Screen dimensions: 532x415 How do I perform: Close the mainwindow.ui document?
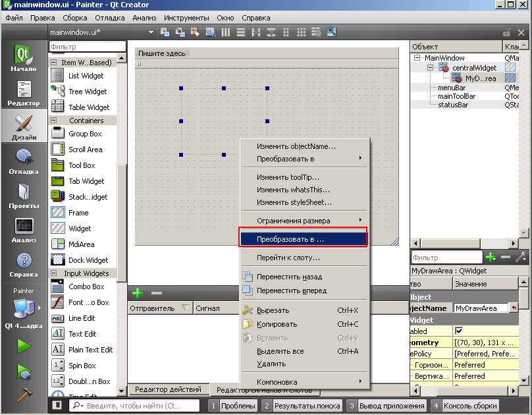pos(521,32)
